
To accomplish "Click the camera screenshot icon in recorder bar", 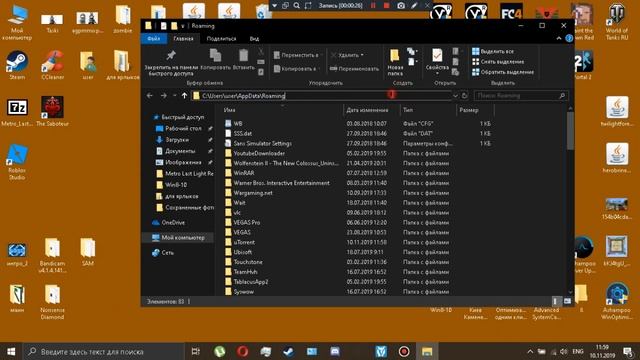I will pos(401,6).
